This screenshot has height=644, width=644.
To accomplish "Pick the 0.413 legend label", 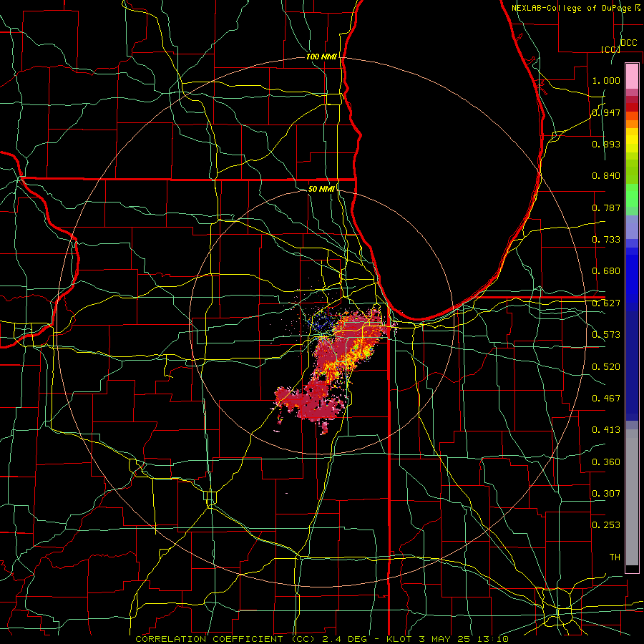I will (606, 430).
